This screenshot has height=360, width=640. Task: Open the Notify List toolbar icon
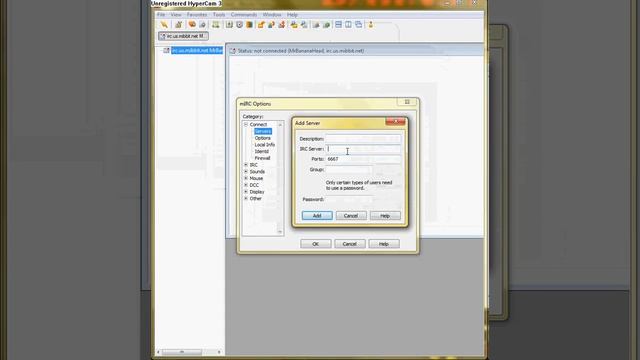coord(316,25)
